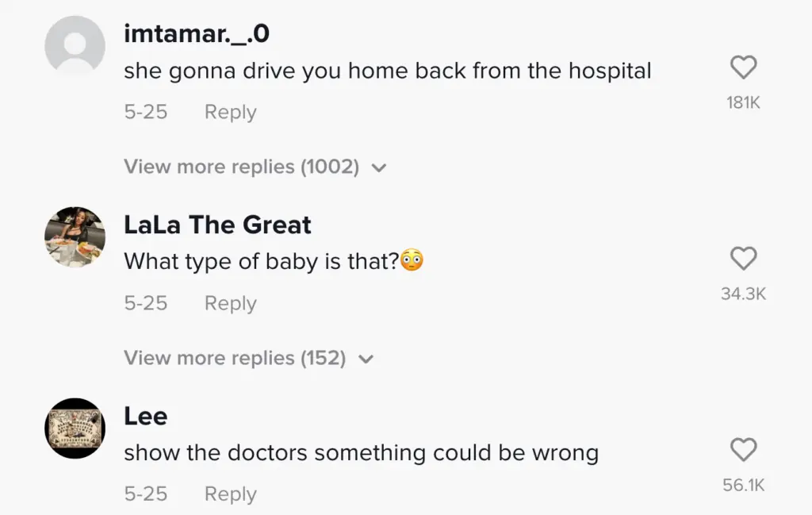Reply to Lee's comment
812x515 pixels.
pyautogui.click(x=231, y=494)
